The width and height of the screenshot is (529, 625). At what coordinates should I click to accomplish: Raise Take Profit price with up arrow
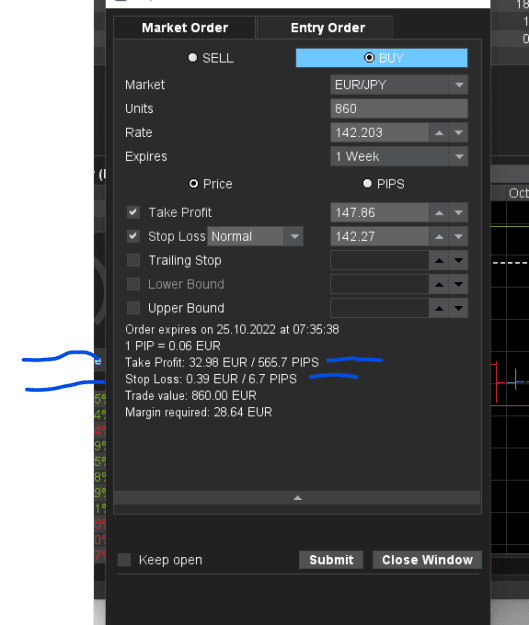[x=439, y=212]
